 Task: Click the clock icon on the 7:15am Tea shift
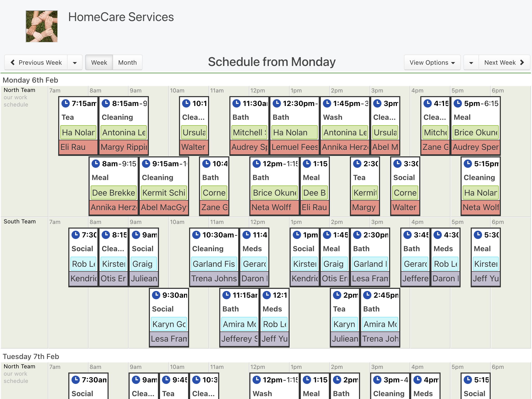65,103
